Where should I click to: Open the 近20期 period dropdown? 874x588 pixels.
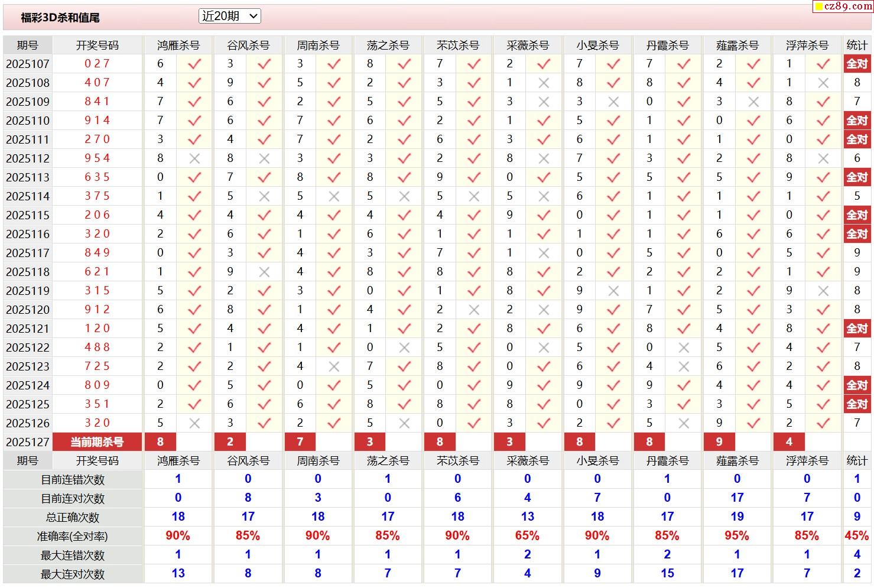click(x=229, y=17)
